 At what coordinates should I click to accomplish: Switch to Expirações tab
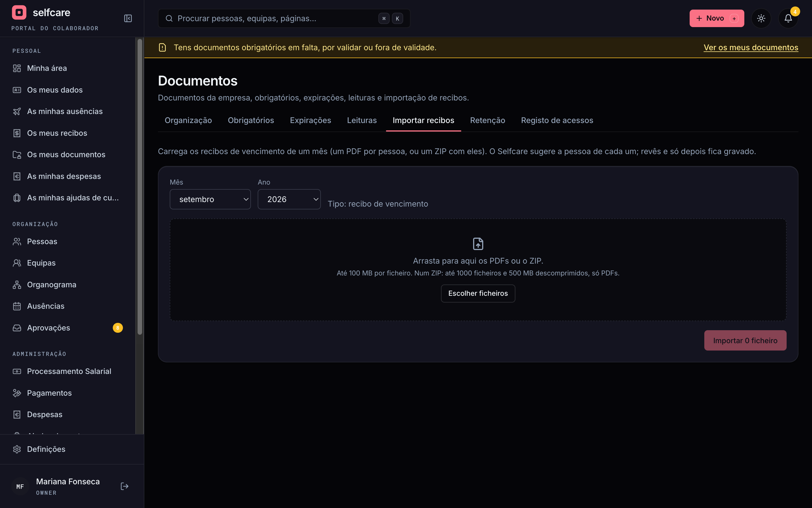coord(310,120)
